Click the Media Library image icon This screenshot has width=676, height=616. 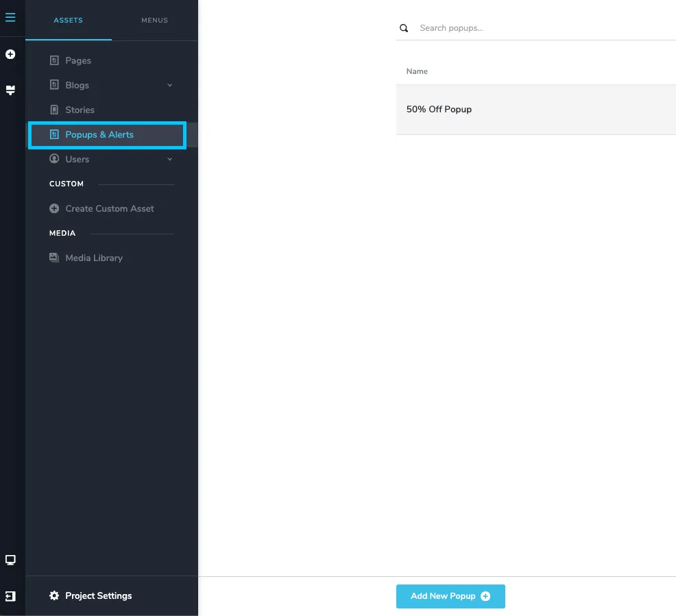pyautogui.click(x=54, y=258)
